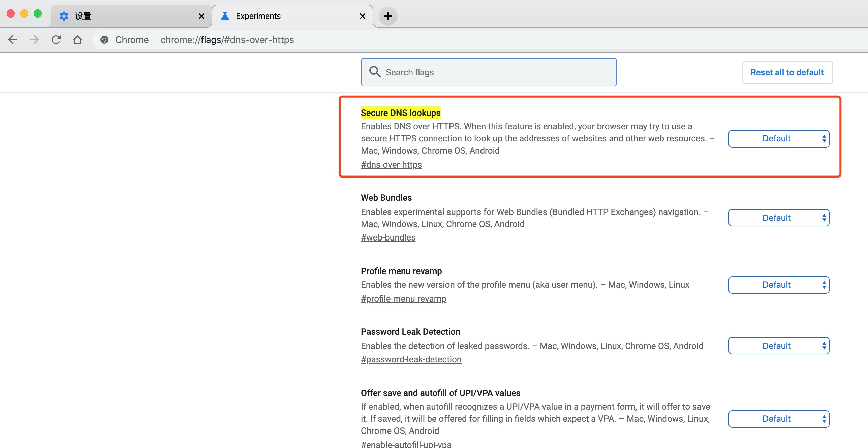Open Web Bundles Default dropdown

[779, 218]
